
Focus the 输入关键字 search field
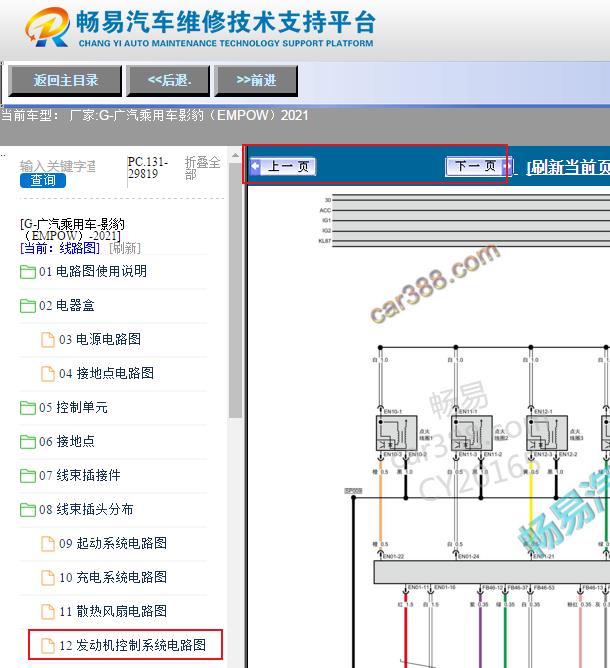58,166
